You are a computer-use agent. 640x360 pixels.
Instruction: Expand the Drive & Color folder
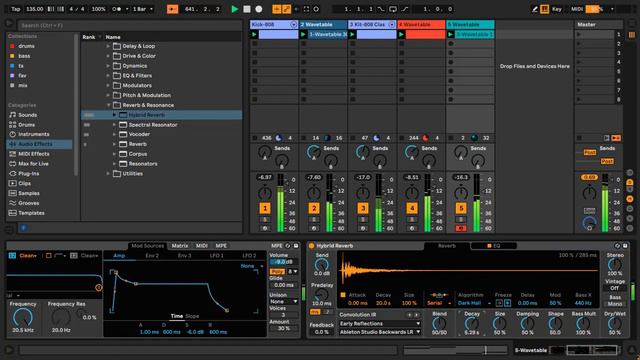pyautogui.click(x=108, y=56)
